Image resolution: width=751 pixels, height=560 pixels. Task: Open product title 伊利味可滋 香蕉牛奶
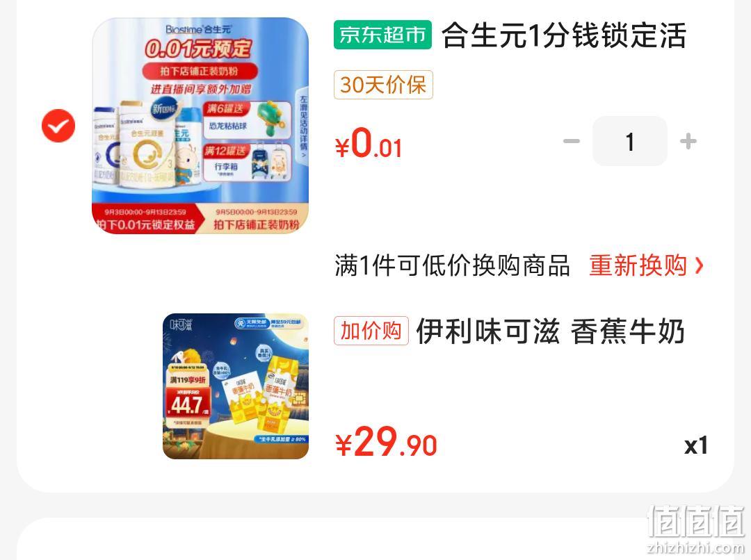(x=550, y=331)
